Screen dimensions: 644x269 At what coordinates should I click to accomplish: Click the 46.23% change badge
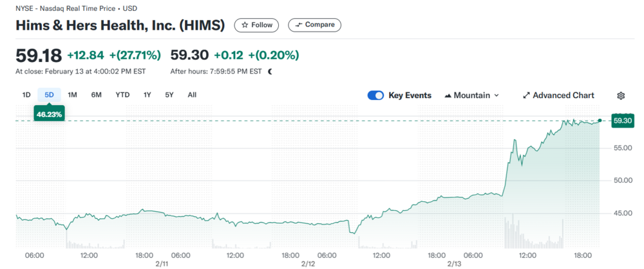click(49, 113)
